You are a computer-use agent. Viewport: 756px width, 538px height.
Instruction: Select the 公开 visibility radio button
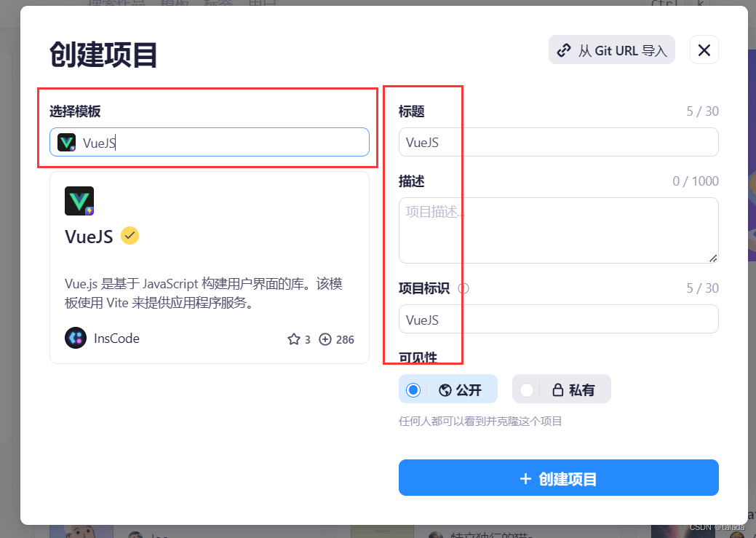tap(413, 389)
